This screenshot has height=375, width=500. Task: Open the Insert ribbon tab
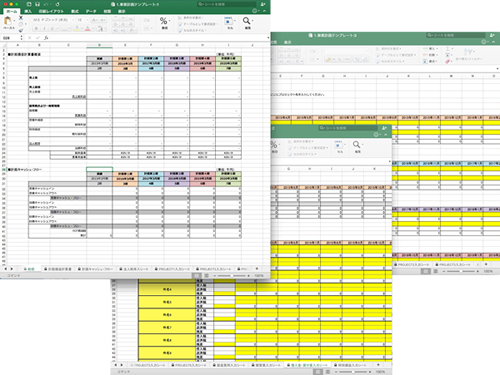click(x=28, y=11)
